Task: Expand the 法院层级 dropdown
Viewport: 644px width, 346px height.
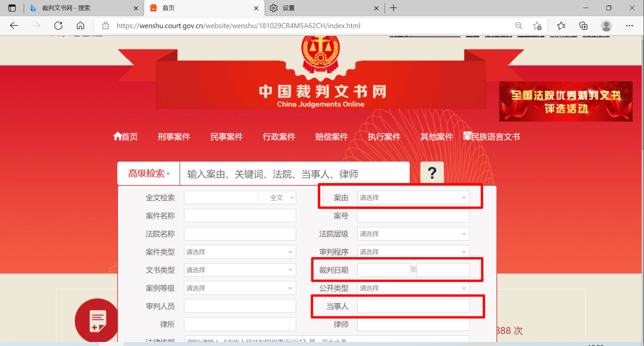Action: (412, 233)
